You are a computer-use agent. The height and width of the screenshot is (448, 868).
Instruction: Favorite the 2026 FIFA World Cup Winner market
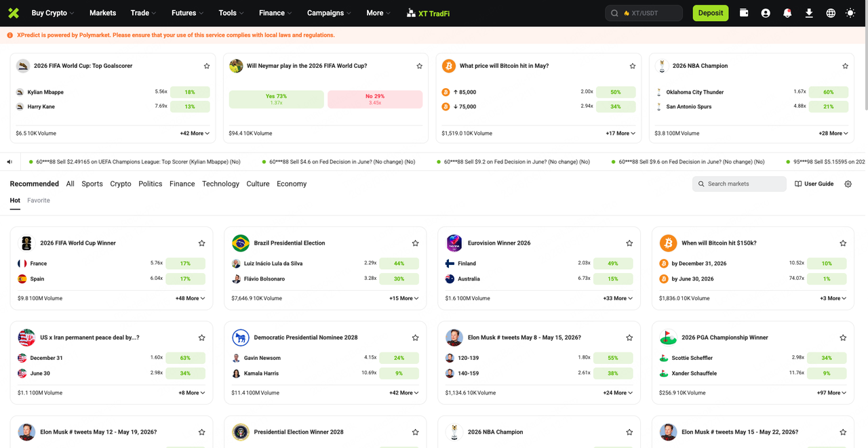point(201,243)
